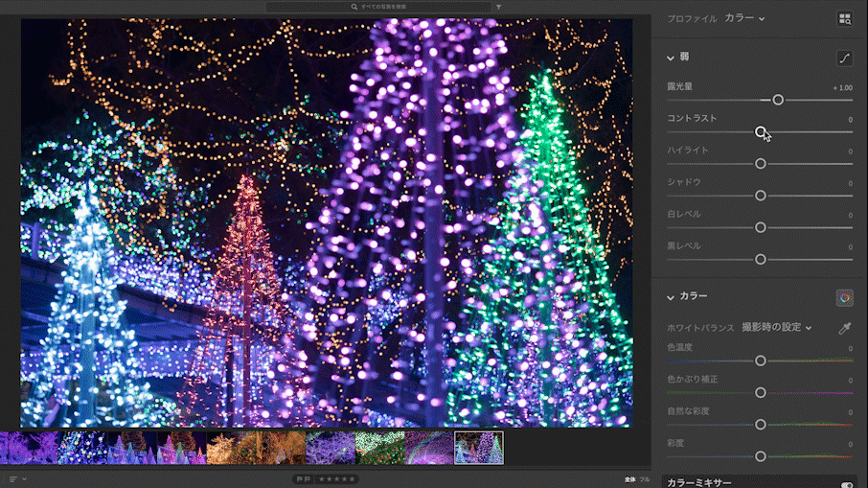Select the purple light tunnel thumbnail
This screenshot has width=868, height=488.
[429, 448]
